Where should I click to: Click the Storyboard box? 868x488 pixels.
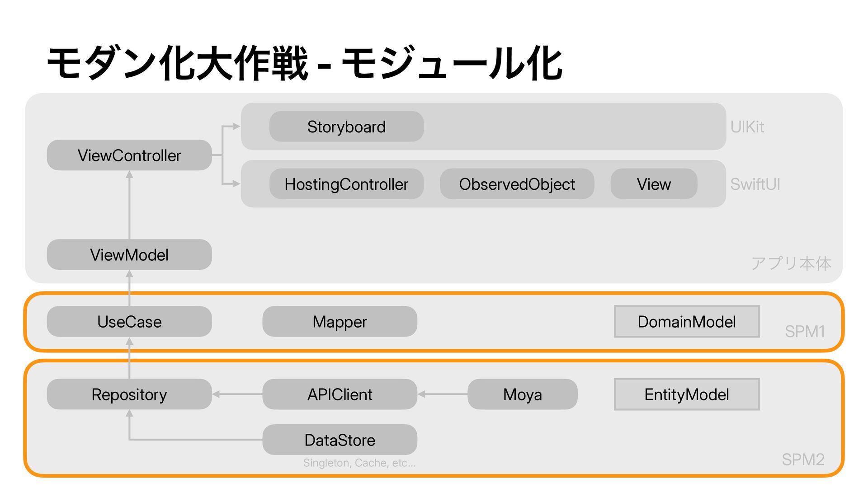point(346,127)
